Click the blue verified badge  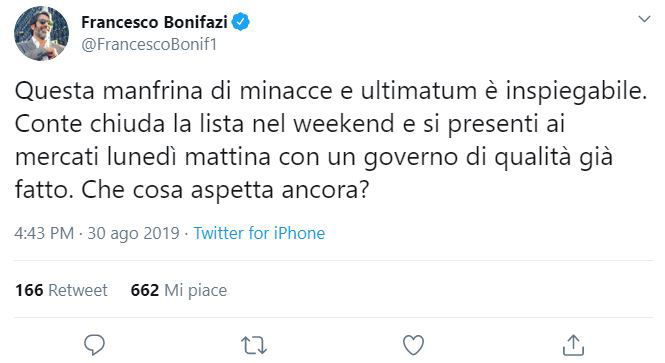(240, 22)
